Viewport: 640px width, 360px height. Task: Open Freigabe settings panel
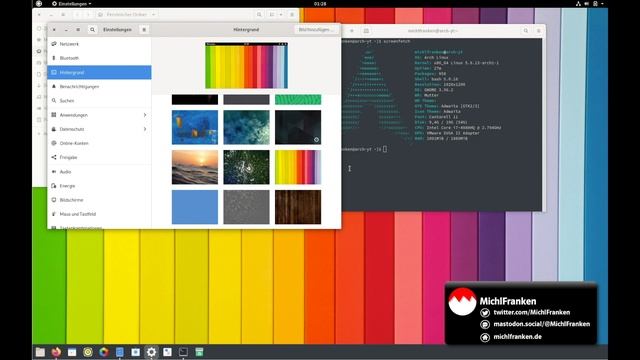99,157
